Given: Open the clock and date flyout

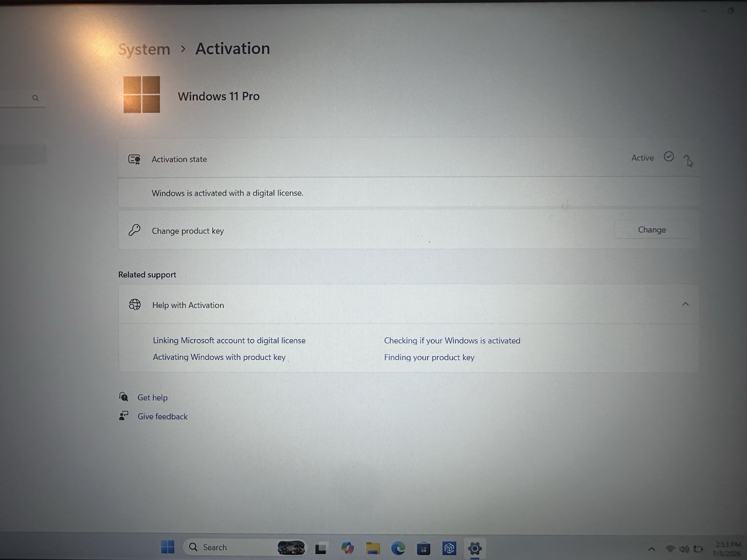Looking at the screenshot, I should point(727,549).
